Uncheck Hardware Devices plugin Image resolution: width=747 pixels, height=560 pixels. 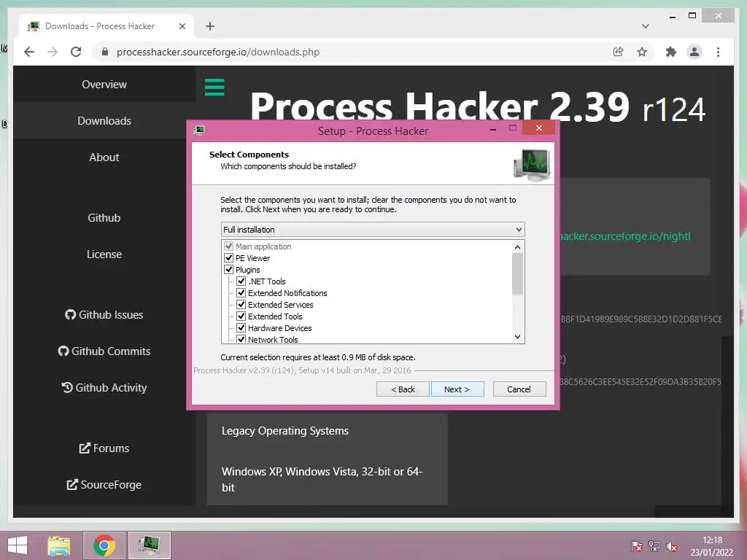(241, 328)
